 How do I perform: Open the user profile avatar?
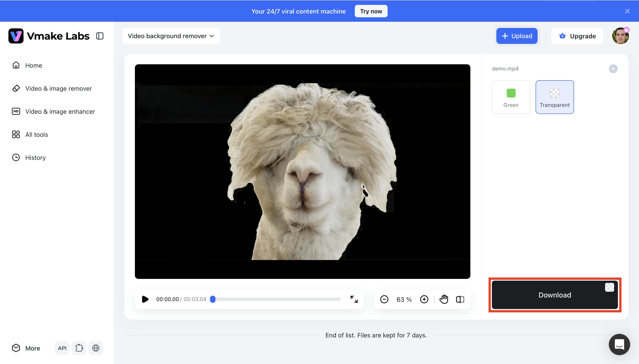(621, 36)
